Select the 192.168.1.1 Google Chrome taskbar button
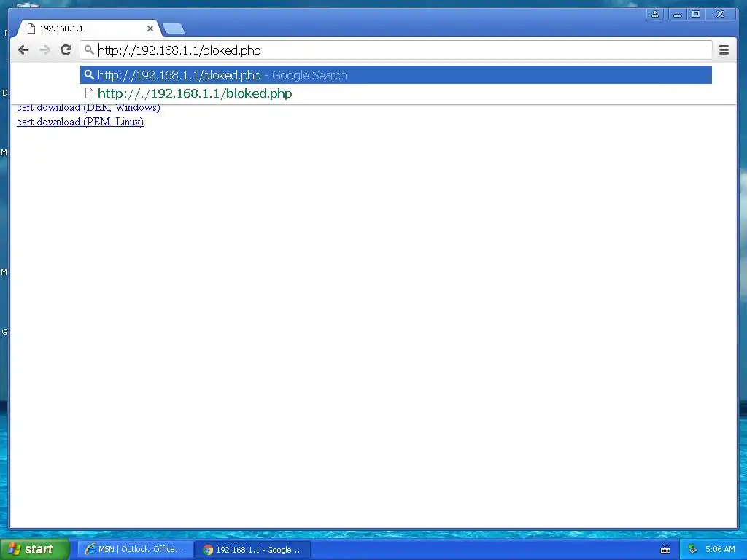The width and height of the screenshot is (747, 560). [253, 550]
